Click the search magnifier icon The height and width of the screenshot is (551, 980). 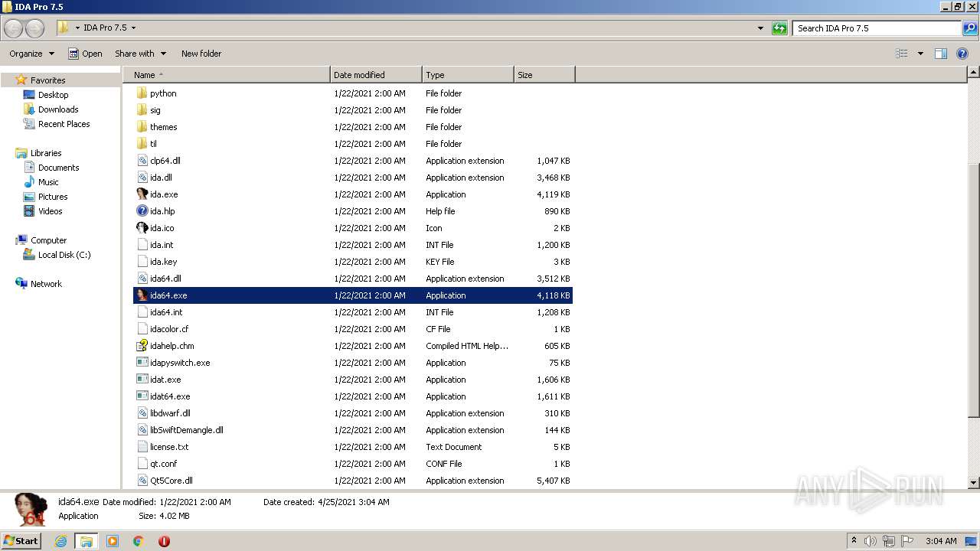point(970,28)
